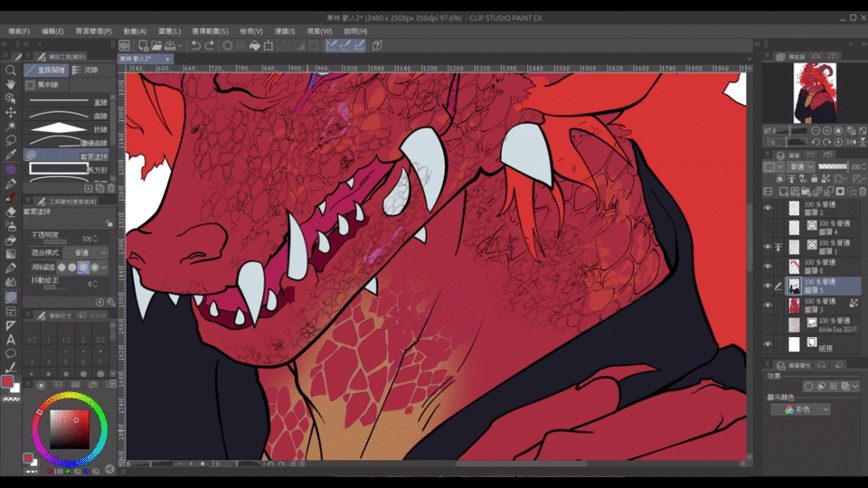
Task: Select the Eraser tool
Action: [x=11, y=211]
